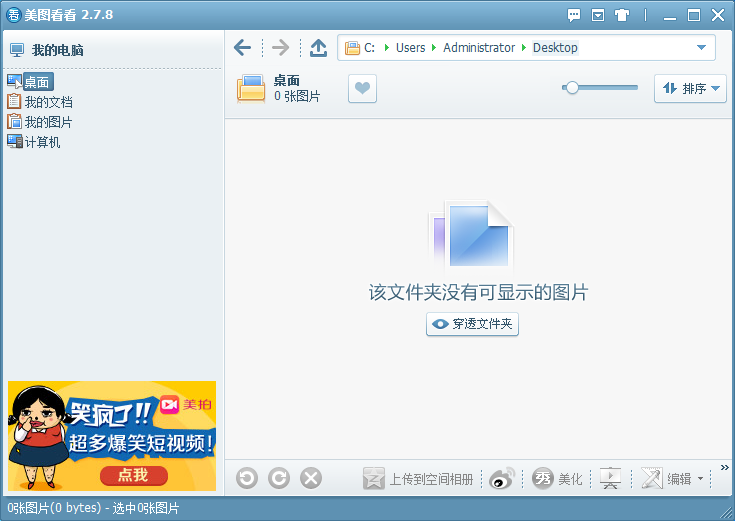Rotate image counterclockwise
735x521 pixels.
[247, 478]
